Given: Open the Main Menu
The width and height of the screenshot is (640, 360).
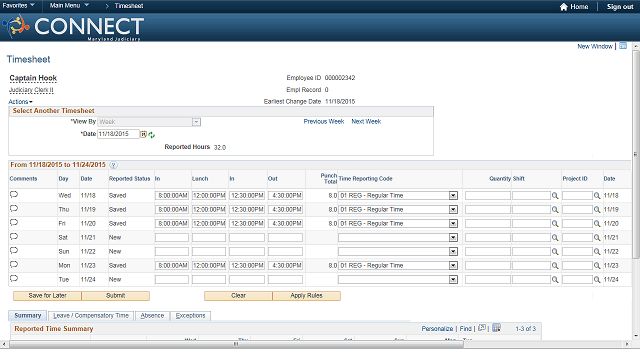Looking at the screenshot, I should tap(69, 5).
